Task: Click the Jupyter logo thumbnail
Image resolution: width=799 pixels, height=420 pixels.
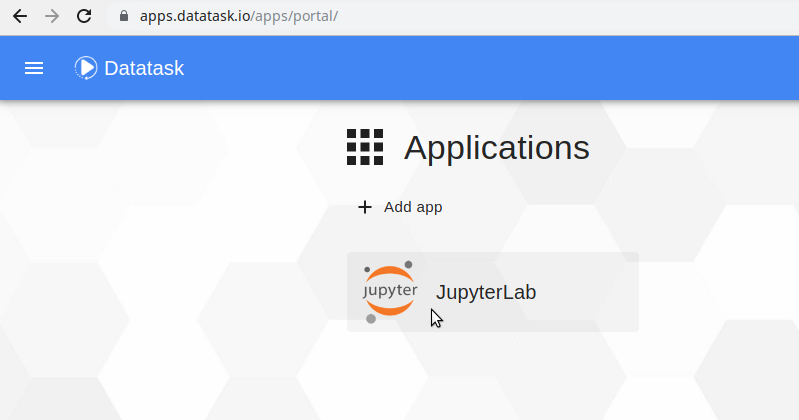Action: pos(390,292)
